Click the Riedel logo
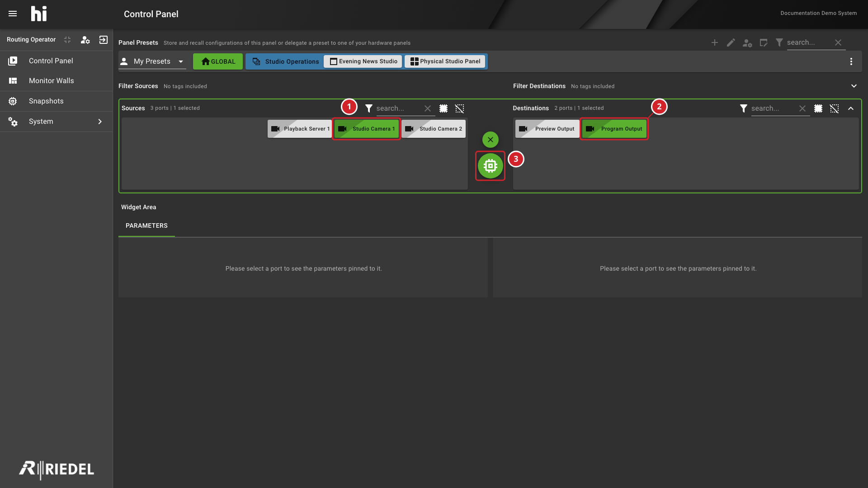 coord(57,470)
